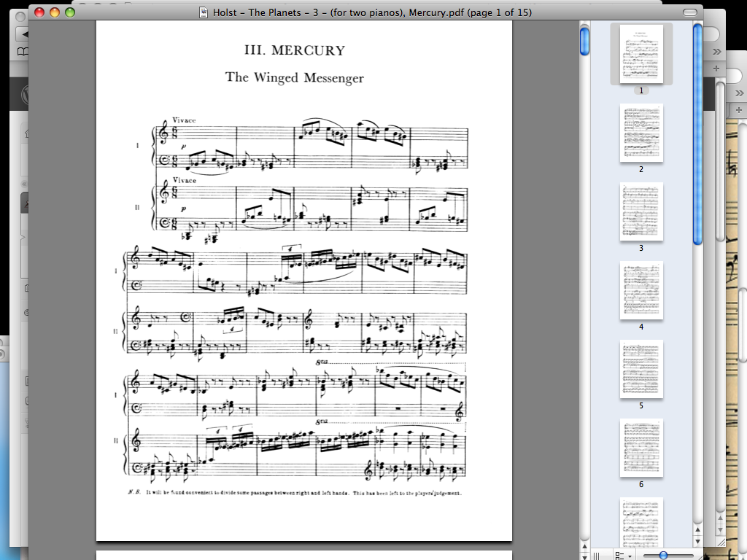Click the lower >> overflow chevron in rightmost window
This screenshot has height=560, width=747.
740,93
